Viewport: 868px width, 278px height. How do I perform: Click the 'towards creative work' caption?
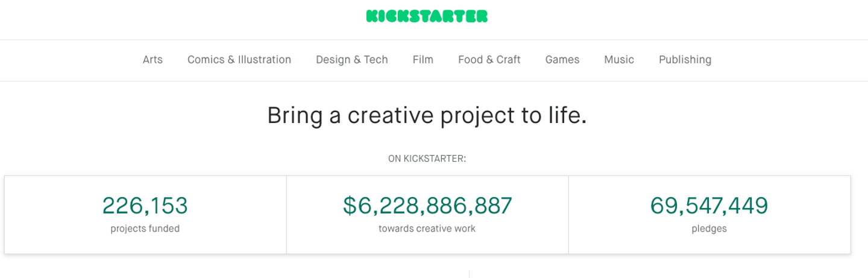[x=427, y=229]
